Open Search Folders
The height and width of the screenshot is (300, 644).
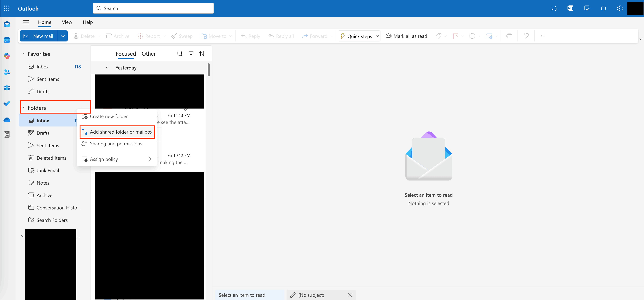55,220
